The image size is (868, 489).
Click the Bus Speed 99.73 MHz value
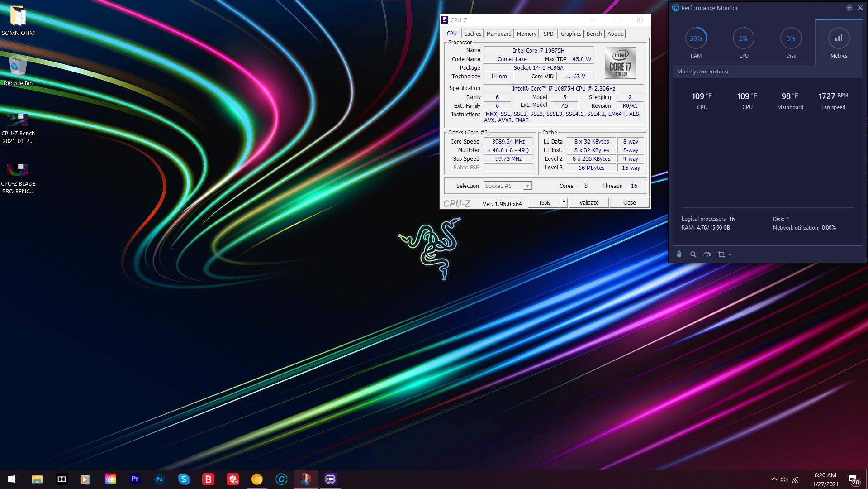pyautogui.click(x=508, y=159)
